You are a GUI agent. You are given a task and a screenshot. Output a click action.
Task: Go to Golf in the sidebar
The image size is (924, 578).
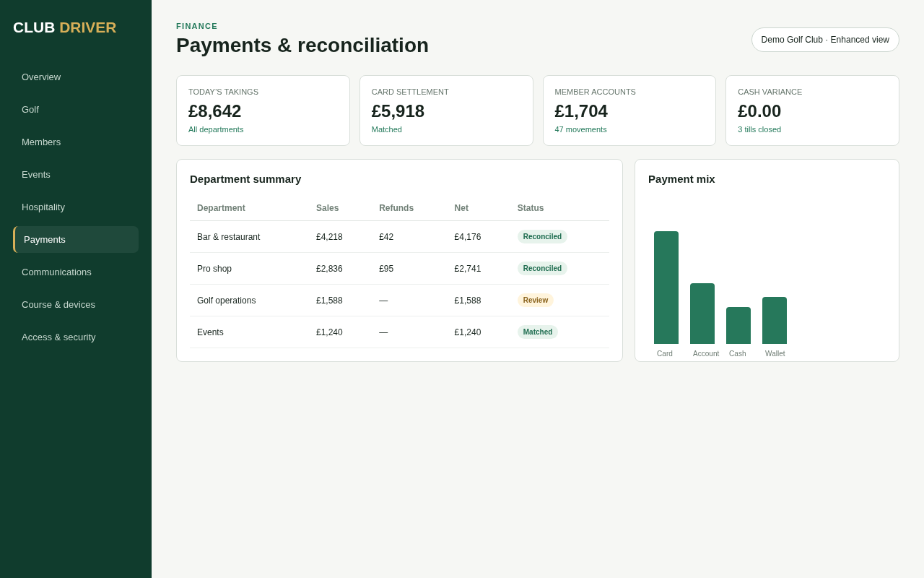[76, 109]
